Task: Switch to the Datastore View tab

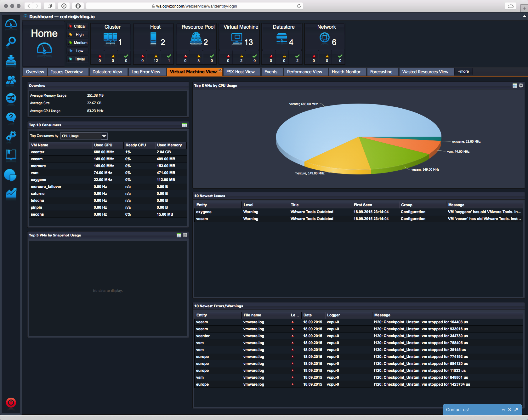Action: coord(107,72)
